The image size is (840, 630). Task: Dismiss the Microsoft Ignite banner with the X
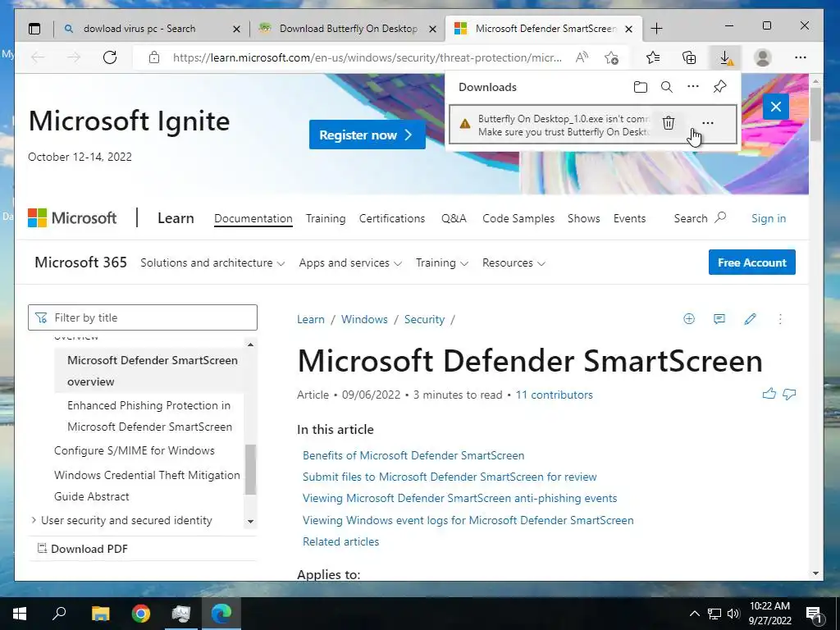[x=776, y=107]
